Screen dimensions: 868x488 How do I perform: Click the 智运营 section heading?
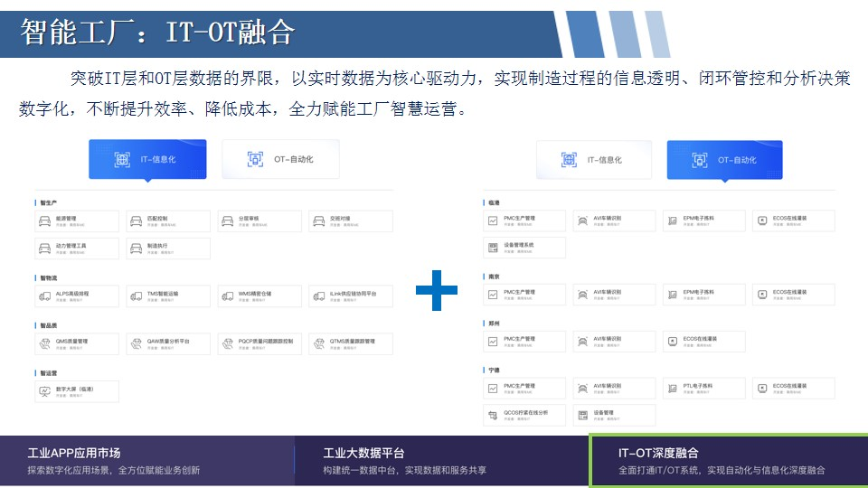point(48,373)
